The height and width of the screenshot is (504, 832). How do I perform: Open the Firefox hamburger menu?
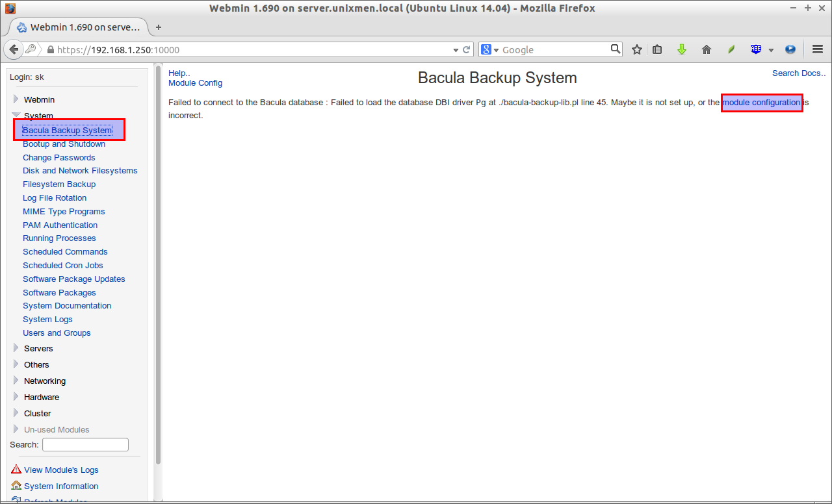[x=818, y=49]
